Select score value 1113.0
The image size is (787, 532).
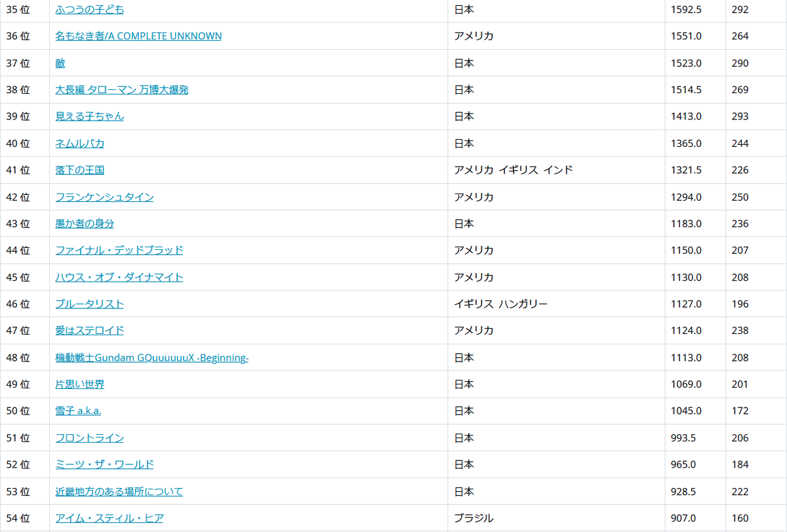[x=686, y=358]
